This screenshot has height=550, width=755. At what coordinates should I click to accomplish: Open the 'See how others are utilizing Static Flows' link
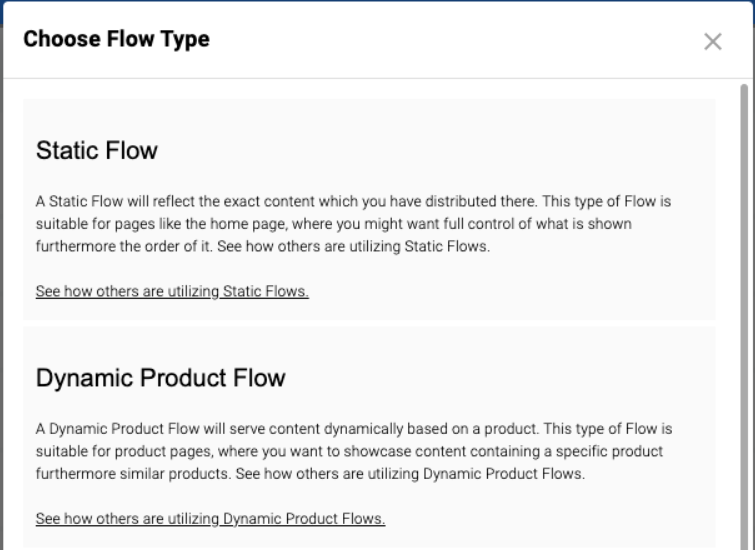172,291
